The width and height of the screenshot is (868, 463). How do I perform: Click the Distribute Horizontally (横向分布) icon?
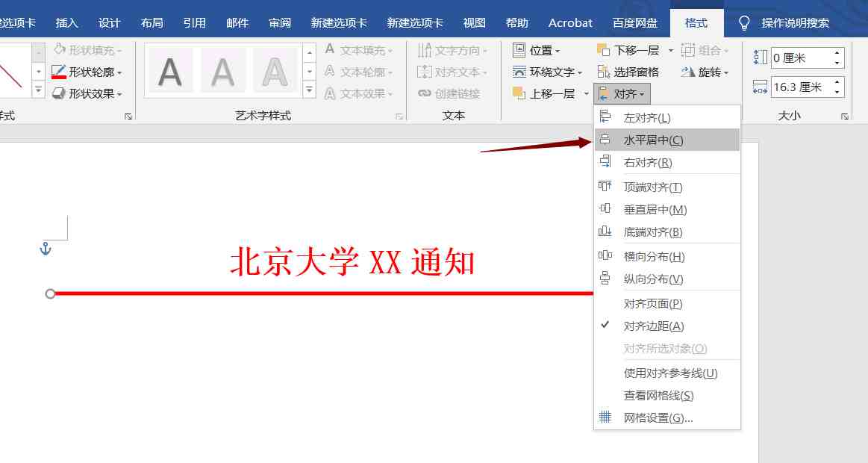click(605, 256)
